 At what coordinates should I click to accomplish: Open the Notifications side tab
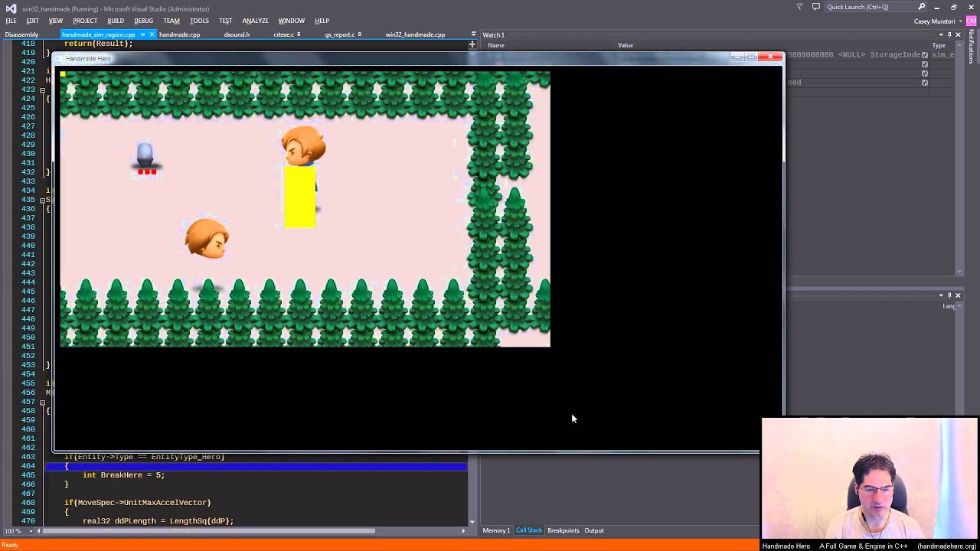coord(972,47)
